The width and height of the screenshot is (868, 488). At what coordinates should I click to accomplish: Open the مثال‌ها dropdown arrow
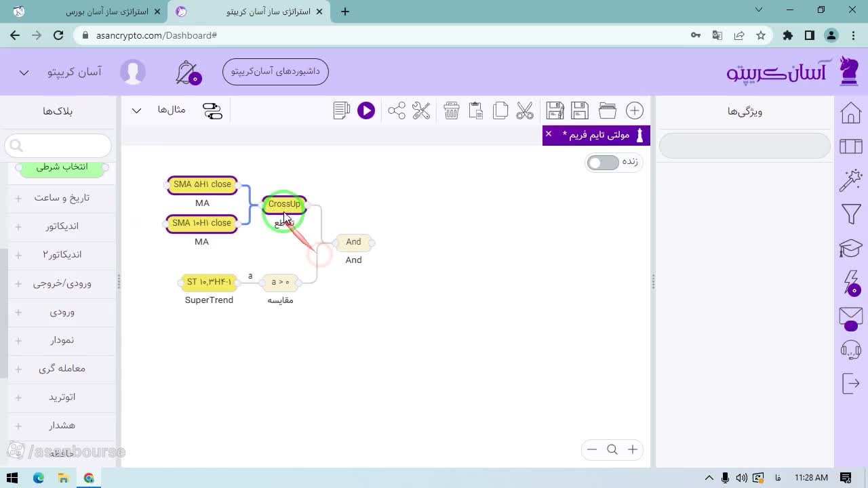(x=136, y=110)
